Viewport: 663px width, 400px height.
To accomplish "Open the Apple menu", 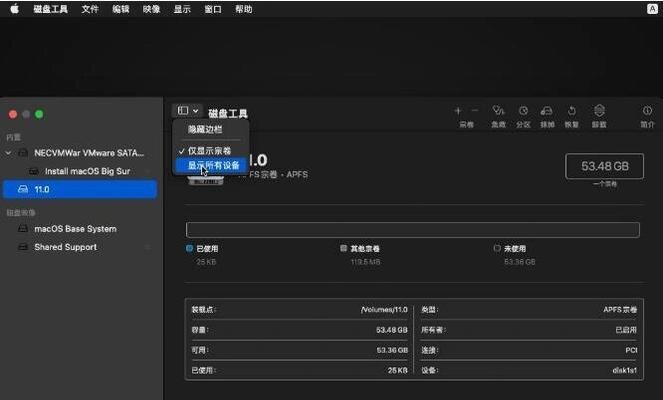I will pyautogui.click(x=14, y=9).
